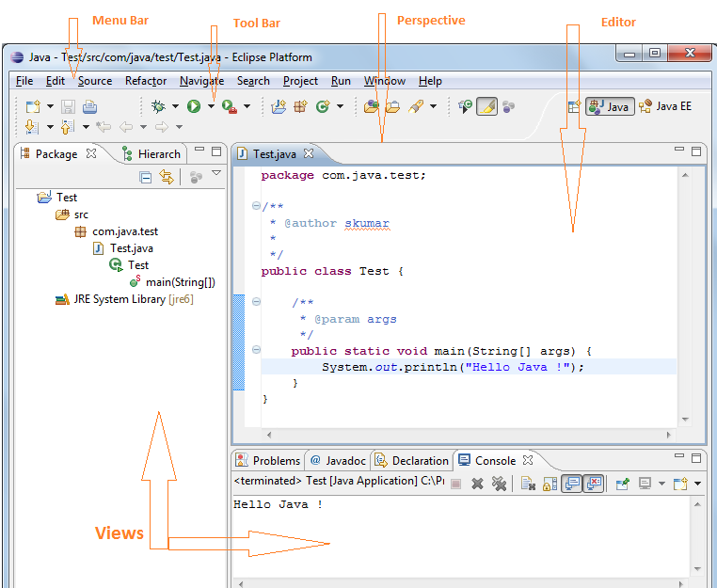This screenshot has width=717, height=588.
Task: Toggle Show Console on standard error
Action: click(x=594, y=484)
